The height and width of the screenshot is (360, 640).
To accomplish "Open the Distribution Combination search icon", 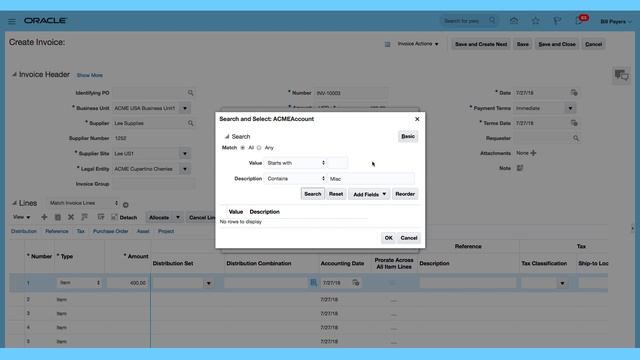I will 313,282.
